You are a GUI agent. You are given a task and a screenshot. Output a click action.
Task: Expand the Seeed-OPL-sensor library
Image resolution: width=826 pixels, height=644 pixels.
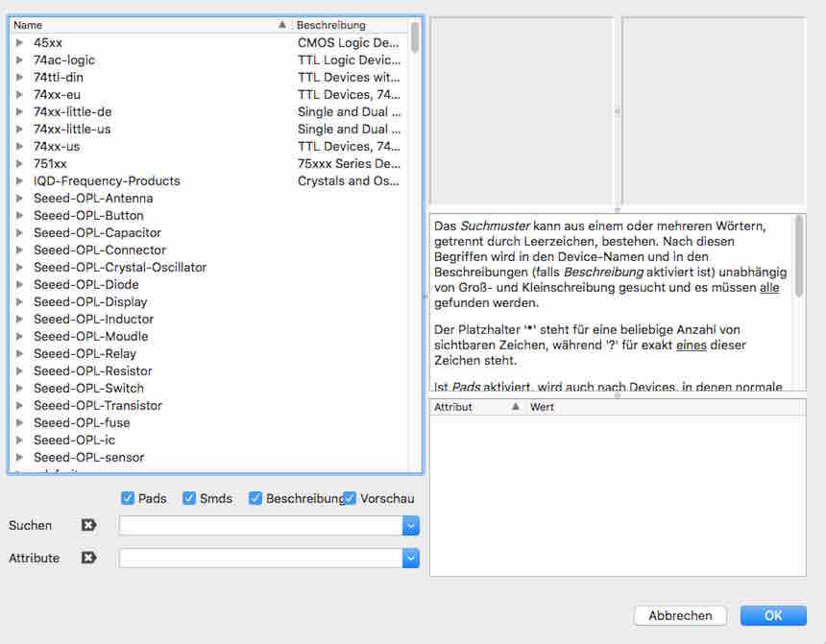tap(19, 458)
